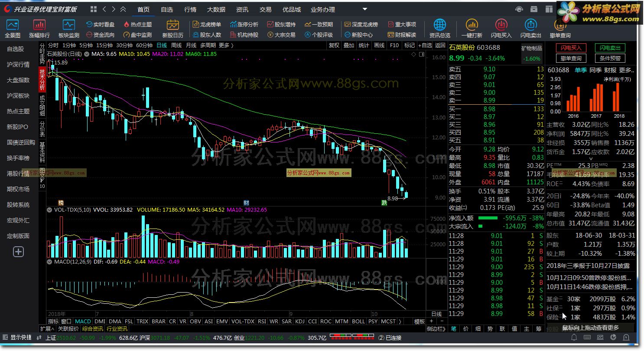Open 板块监测 sector monitor
The width and height of the screenshot is (644, 351).
(x=69, y=29)
